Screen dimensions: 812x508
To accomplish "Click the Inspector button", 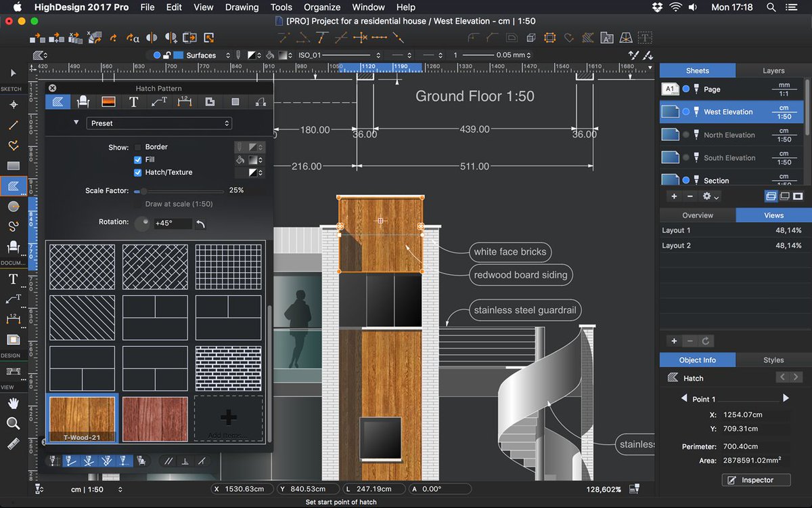I will [x=757, y=480].
